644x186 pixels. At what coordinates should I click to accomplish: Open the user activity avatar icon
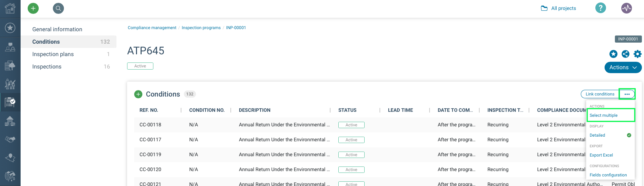(627, 8)
